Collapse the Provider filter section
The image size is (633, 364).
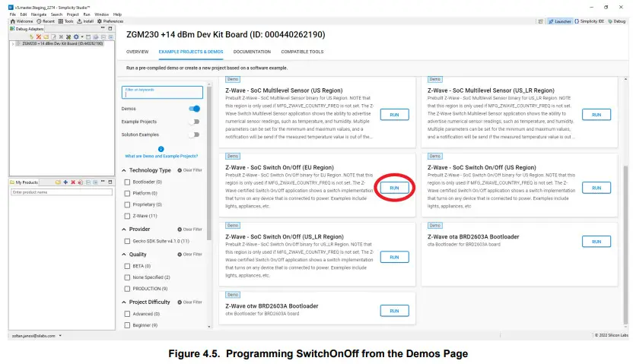click(124, 229)
